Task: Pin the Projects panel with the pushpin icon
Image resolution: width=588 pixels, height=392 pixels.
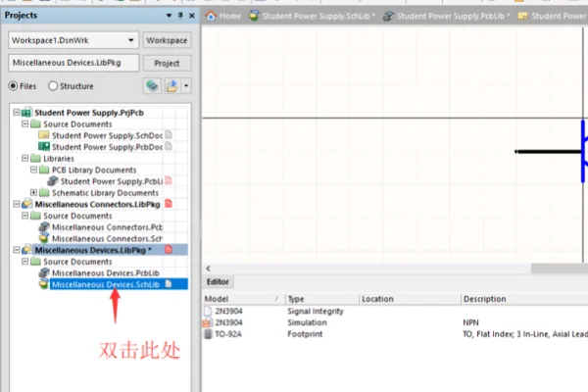Action: click(x=180, y=16)
